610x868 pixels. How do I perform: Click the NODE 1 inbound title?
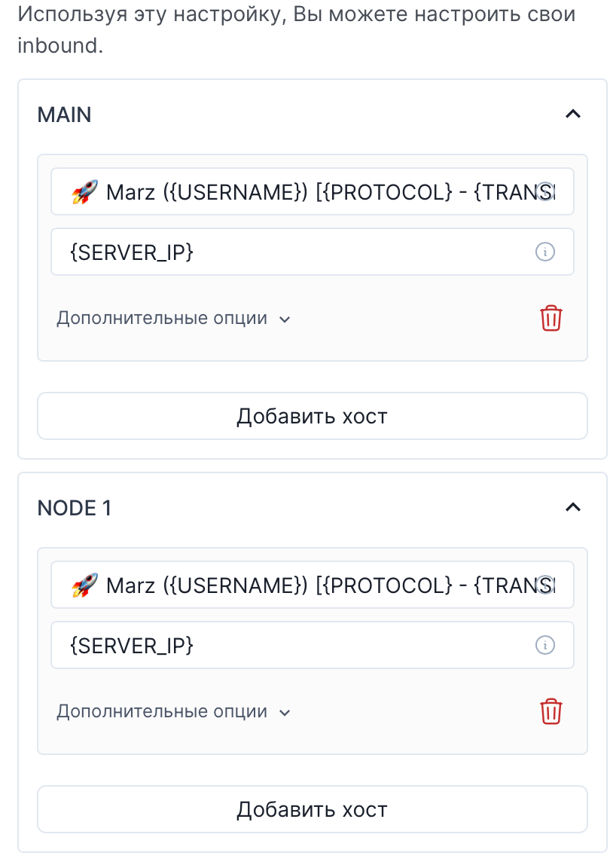(74, 508)
